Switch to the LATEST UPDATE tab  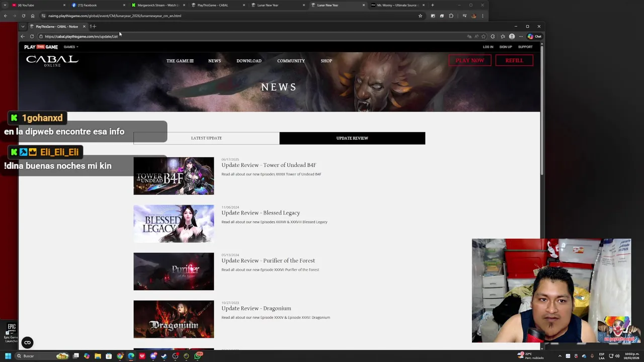coord(206,138)
